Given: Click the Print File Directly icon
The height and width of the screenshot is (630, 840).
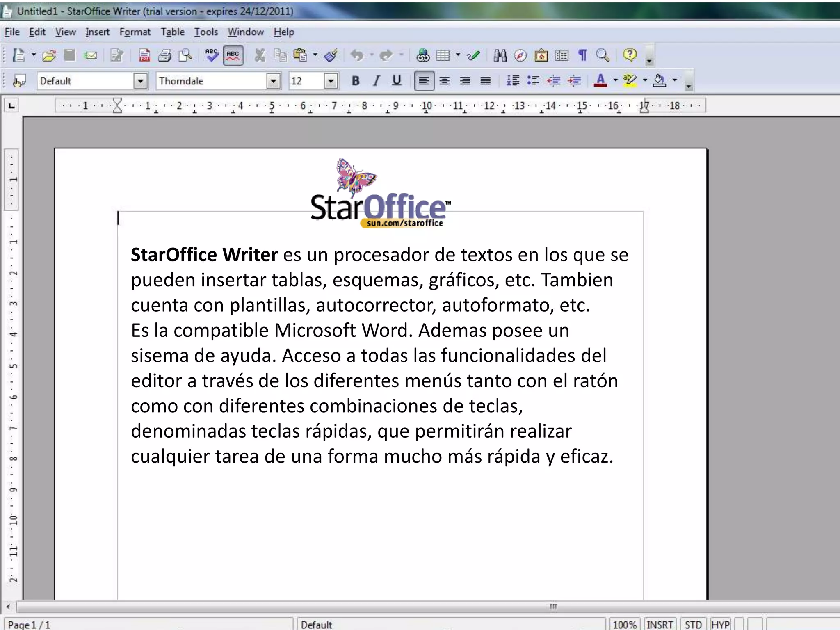Looking at the screenshot, I should 165,55.
